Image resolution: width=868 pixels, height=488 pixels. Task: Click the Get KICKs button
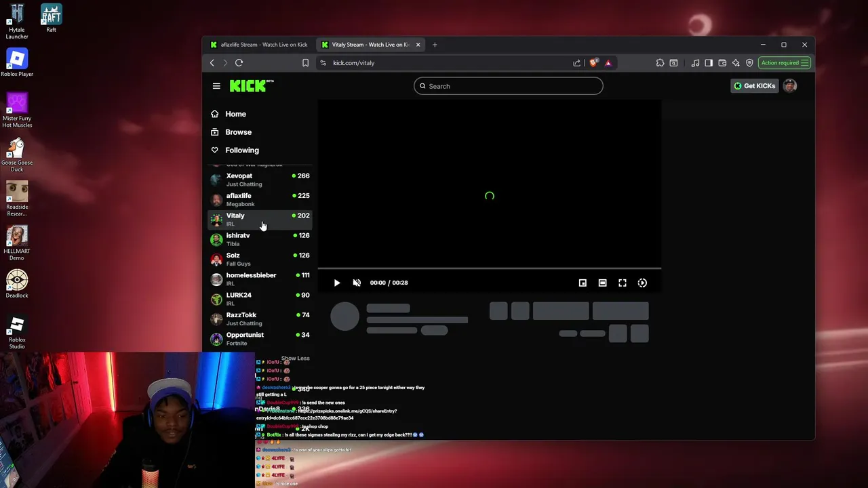tap(754, 86)
